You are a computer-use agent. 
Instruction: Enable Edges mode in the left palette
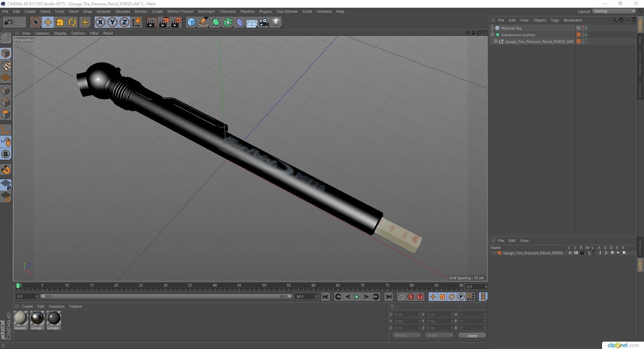coord(6,102)
